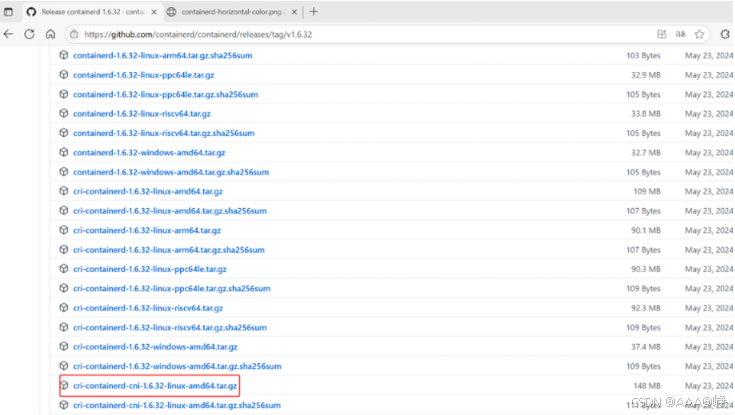Select the 103 Bytes size text
The width and height of the screenshot is (735, 415).
click(x=644, y=55)
